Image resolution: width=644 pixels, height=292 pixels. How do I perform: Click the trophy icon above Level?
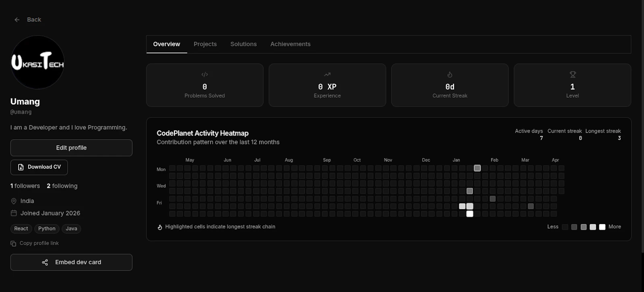click(x=573, y=74)
